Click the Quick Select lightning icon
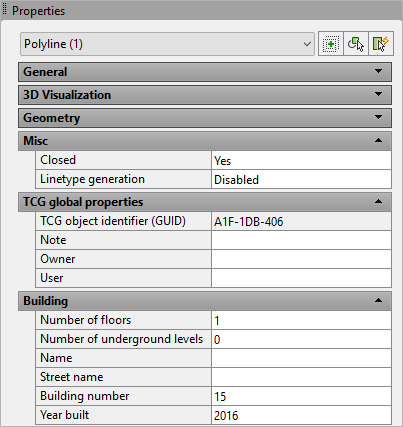This screenshot has height=427, width=403. (x=381, y=44)
